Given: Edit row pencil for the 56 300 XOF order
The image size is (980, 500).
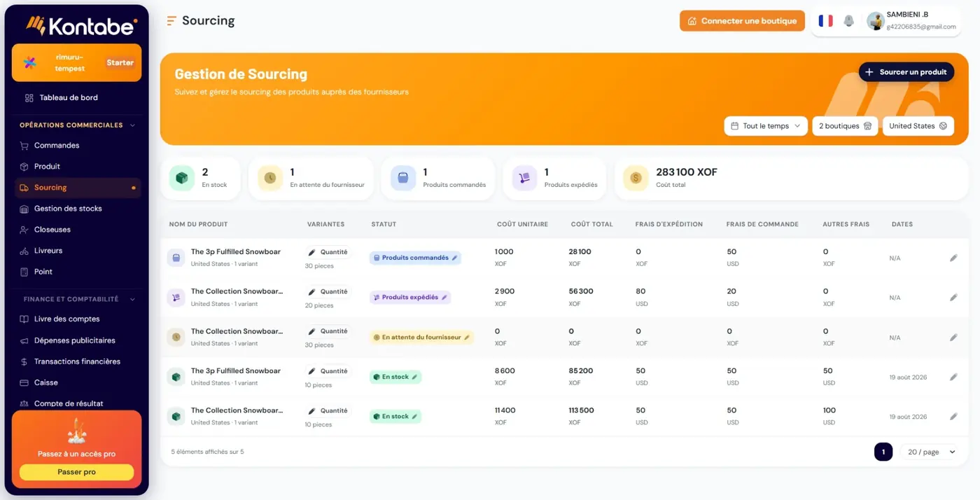Looking at the screenshot, I should pyautogui.click(x=953, y=298).
